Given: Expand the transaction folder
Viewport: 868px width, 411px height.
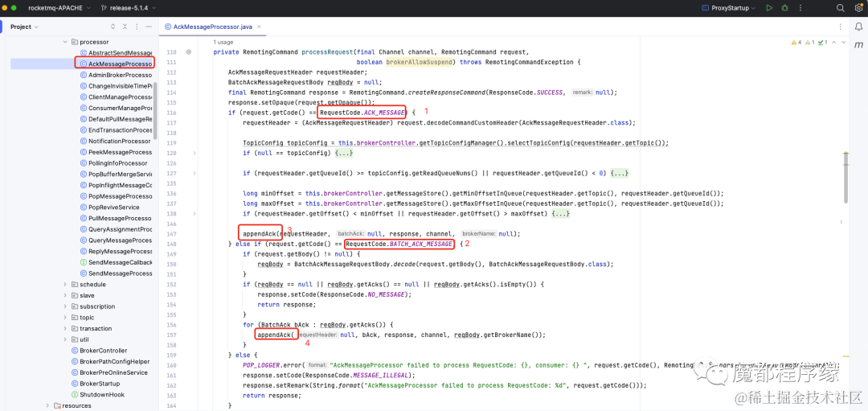Looking at the screenshot, I should [65, 328].
